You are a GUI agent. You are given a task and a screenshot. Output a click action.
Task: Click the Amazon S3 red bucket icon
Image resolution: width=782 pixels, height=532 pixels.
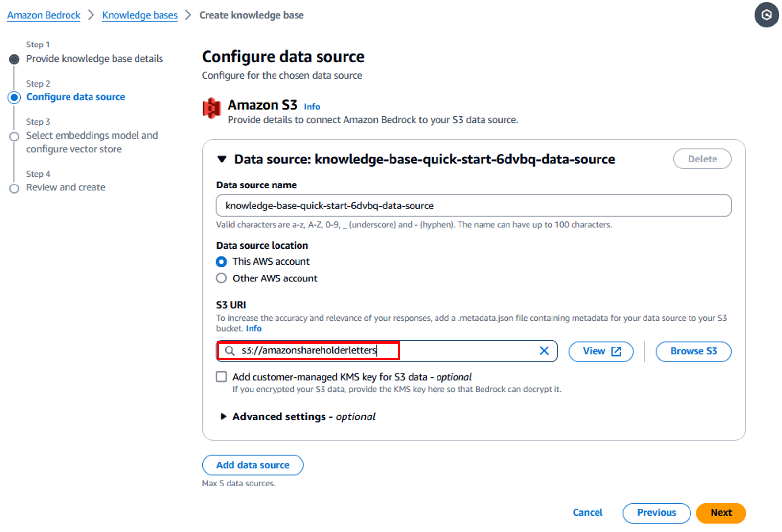(211, 108)
